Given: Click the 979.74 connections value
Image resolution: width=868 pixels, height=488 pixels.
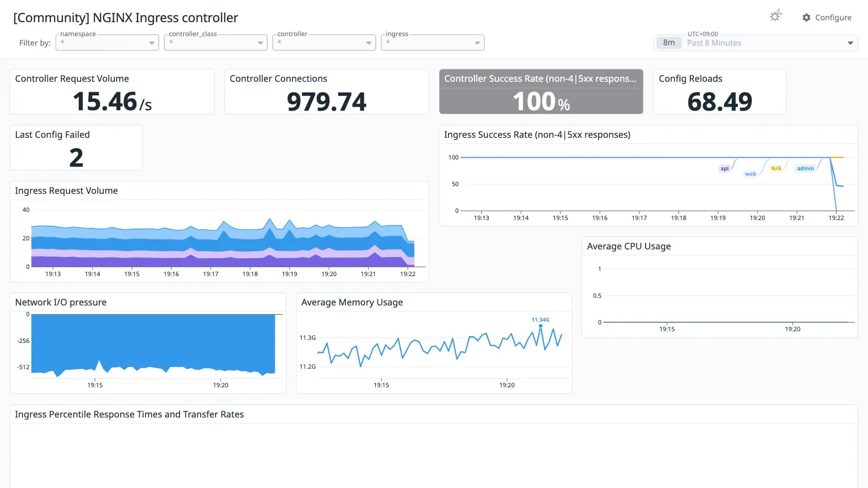Looking at the screenshot, I should pos(326,102).
